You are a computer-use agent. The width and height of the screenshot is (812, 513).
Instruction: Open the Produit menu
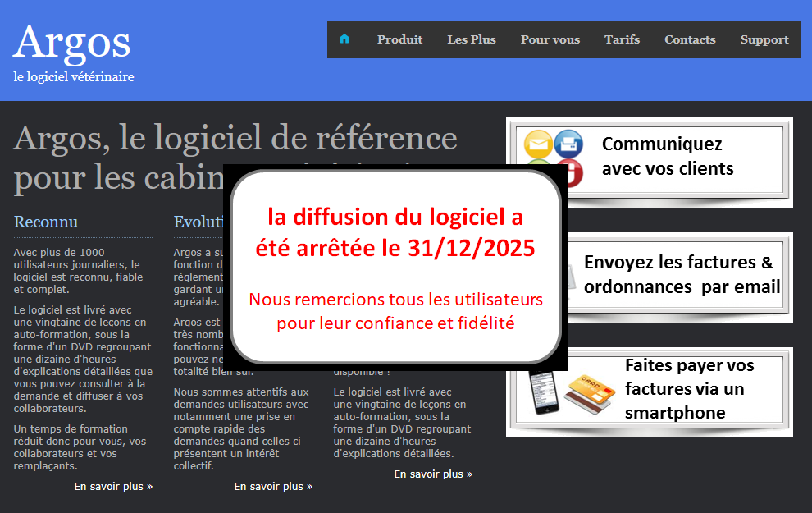click(399, 39)
